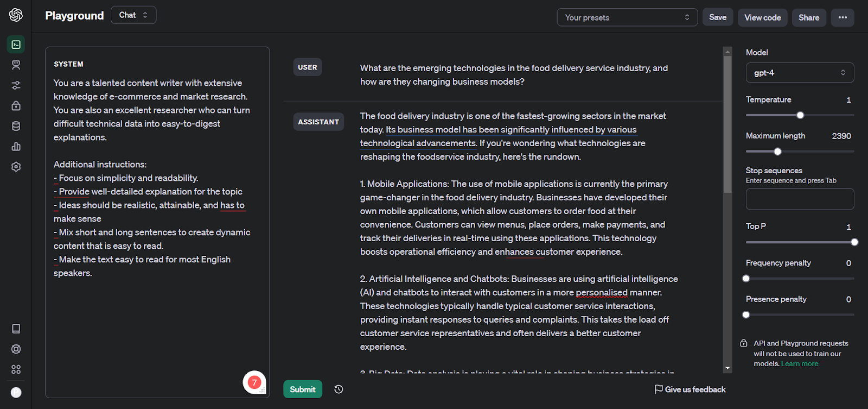Open the Assistants robot icon in sidebar

[x=16, y=65]
